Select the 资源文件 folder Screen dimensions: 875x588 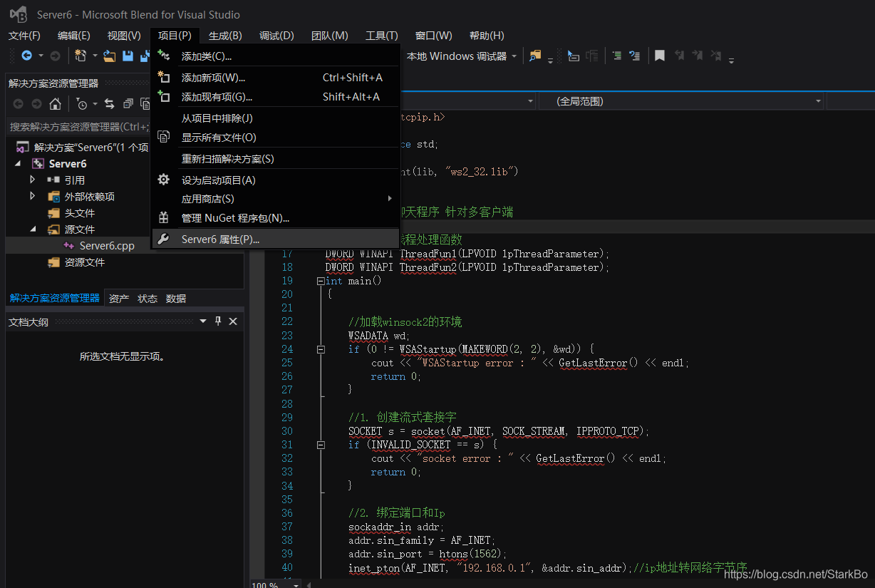(85, 262)
